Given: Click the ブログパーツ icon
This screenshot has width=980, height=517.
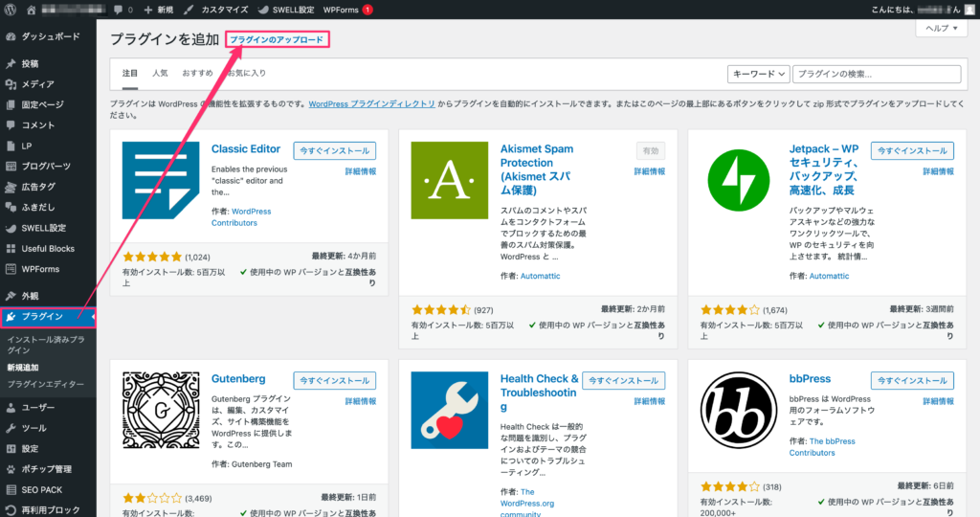Looking at the screenshot, I should [x=11, y=167].
